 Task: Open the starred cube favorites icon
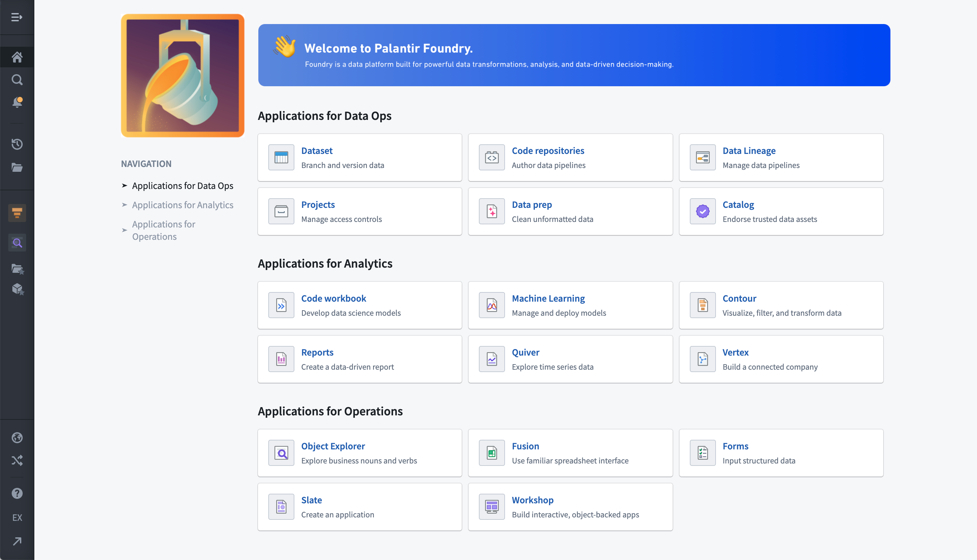pyautogui.click(x=17, y=289)
